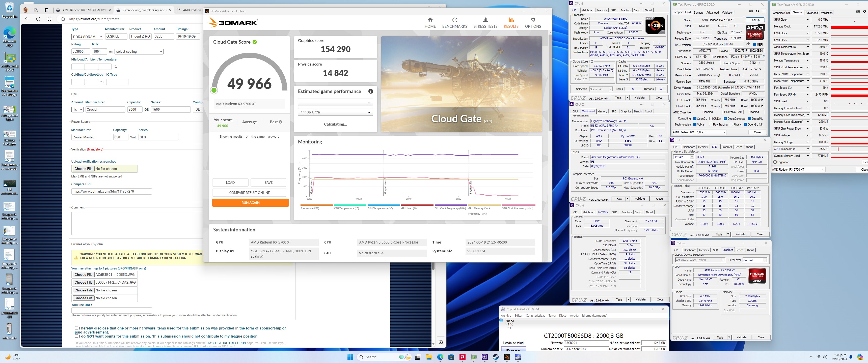The height and width of the screenshot is (363, 868).
Task: Open the HWBOT WORLD RECORDS link
Action: tap(226, 343)
